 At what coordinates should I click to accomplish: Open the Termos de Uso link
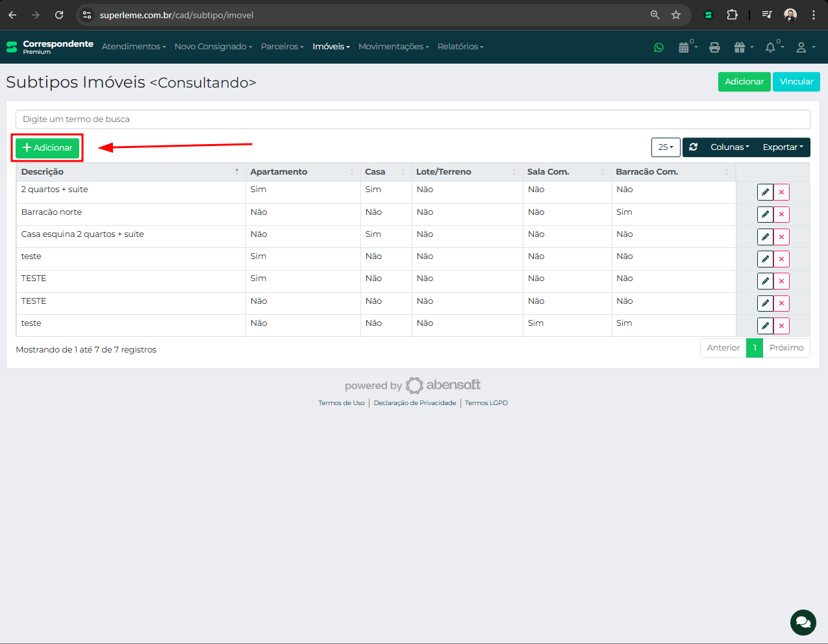coord(341,403)
